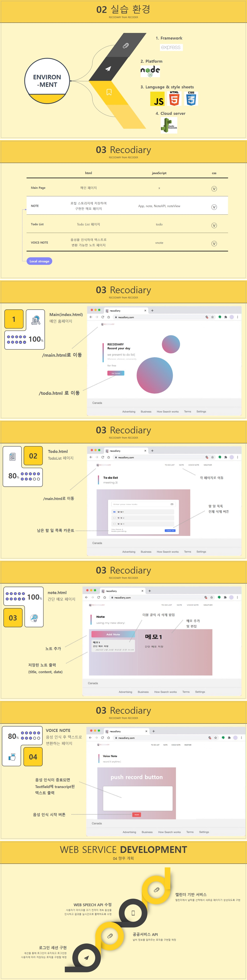This screenshot has height=980, width=247.
Task: Open WEATHER in the Todo page navigation
Action: tap(207, 465)
